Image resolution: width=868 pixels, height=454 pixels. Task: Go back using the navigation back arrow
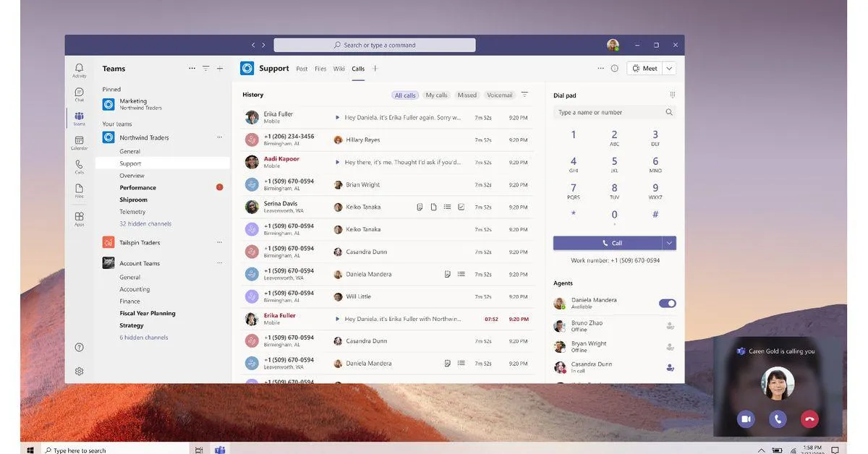[253, 45]
